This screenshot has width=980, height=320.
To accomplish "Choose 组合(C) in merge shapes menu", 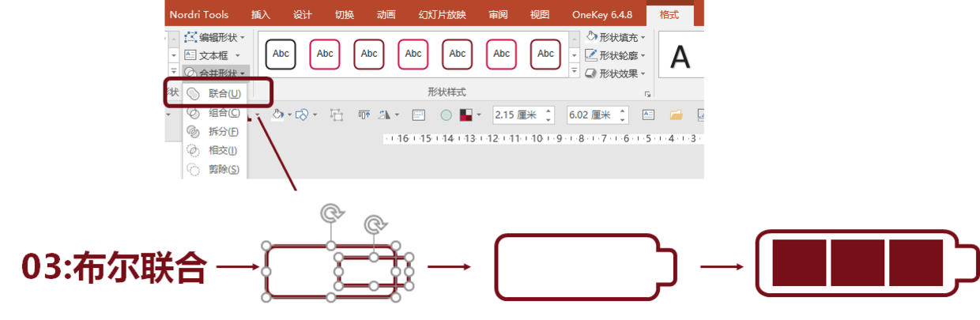I will 214,112.
